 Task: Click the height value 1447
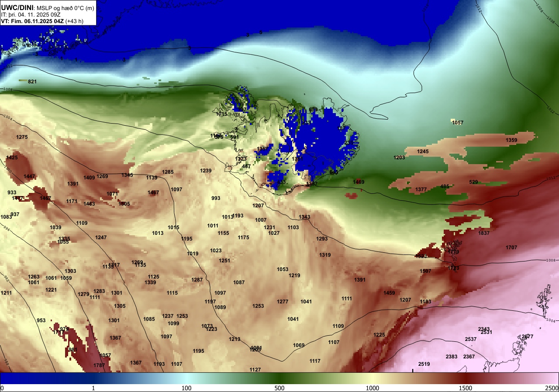click(29, 176)
